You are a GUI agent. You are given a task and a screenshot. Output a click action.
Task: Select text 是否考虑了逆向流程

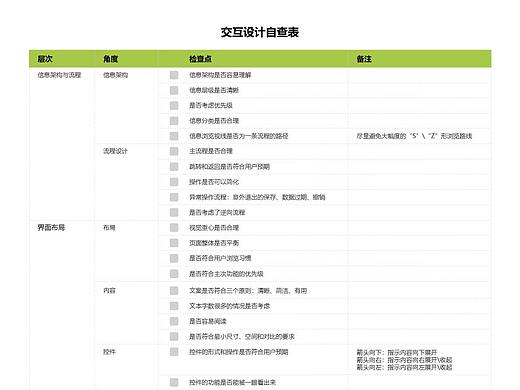[x=217, y=212]
